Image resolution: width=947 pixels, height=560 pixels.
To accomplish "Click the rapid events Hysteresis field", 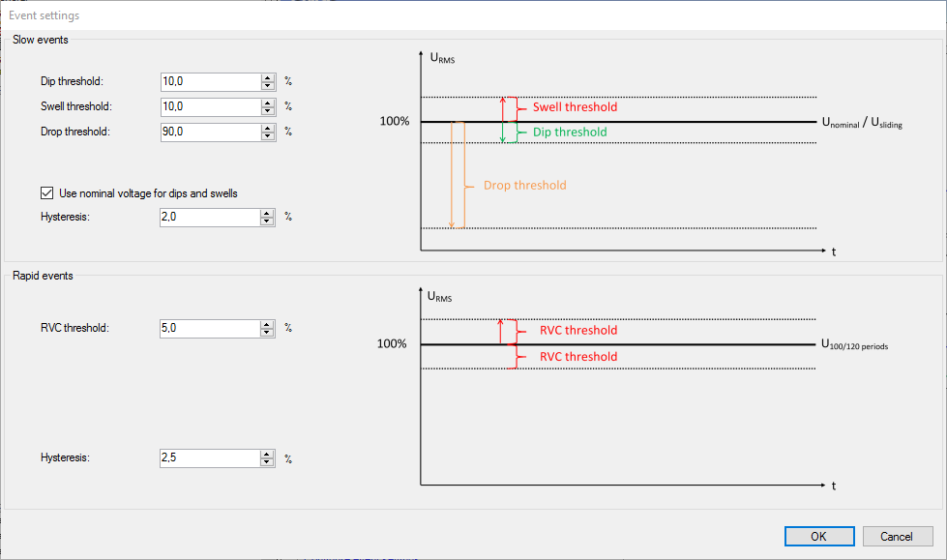I will coord(210,457).
